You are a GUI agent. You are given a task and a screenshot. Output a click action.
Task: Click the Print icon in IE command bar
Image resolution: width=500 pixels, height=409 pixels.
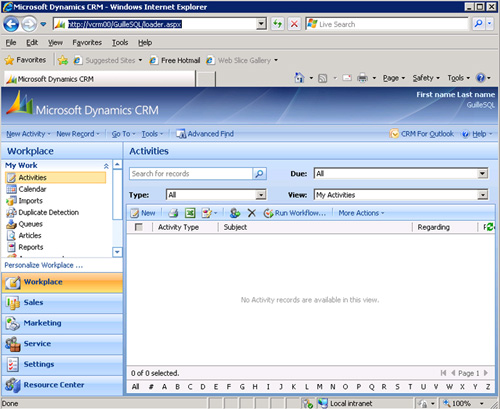pyautogui.click(x=362, y=78)
